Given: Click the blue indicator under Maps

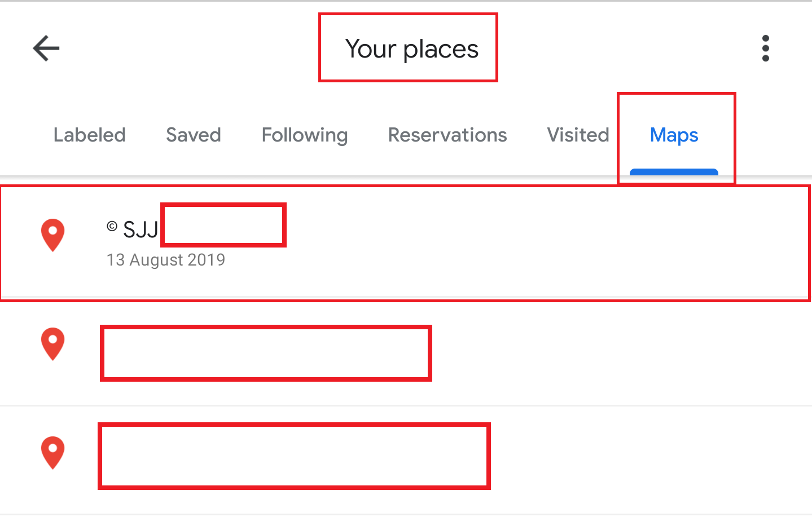Looking at the screenshot, I should [674, 172].
